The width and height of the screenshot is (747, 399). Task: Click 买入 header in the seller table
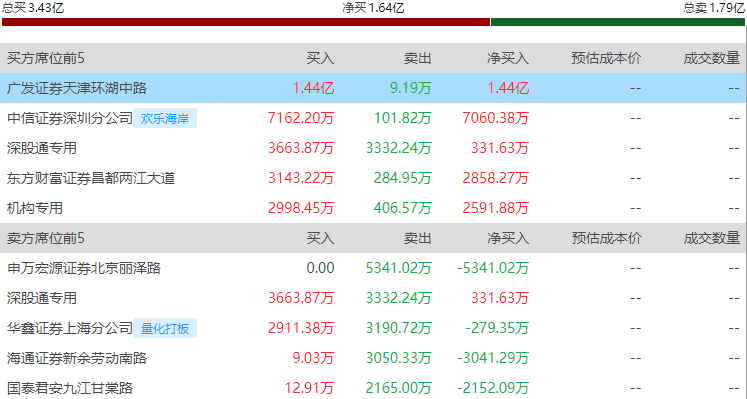pyautogui.click(x=320, y=238)
